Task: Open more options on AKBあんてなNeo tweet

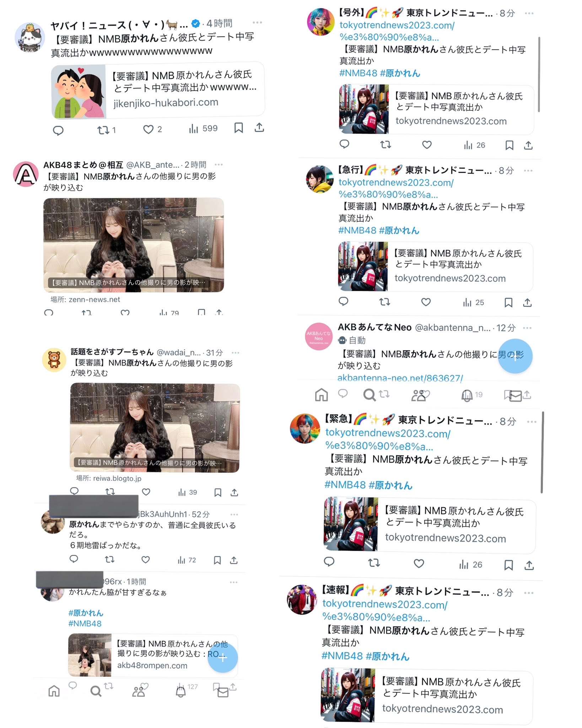Action: click(527, 328)
